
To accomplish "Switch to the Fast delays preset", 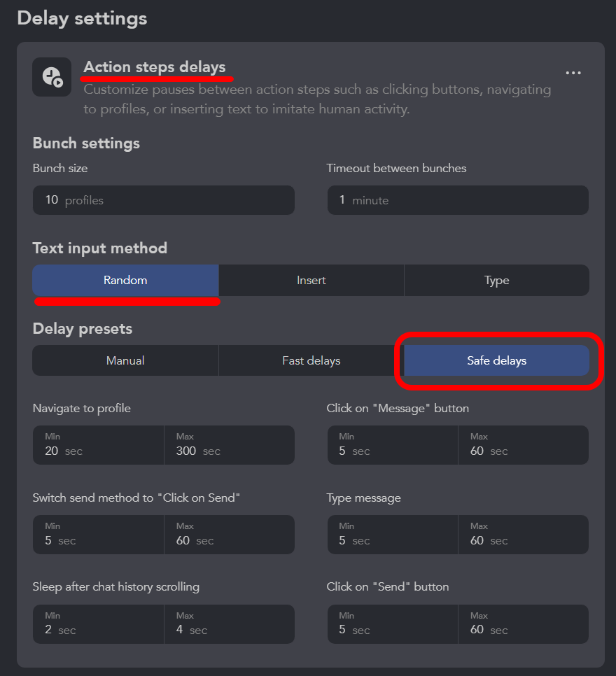I will click(311, 360).
